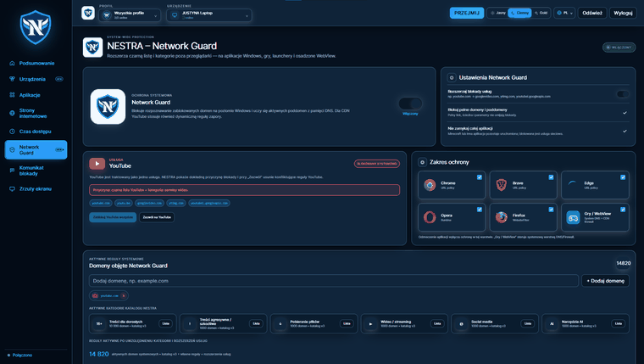
Task: Toggle Rozszerzaj blokady usług switch
Action: pos(623,94)
